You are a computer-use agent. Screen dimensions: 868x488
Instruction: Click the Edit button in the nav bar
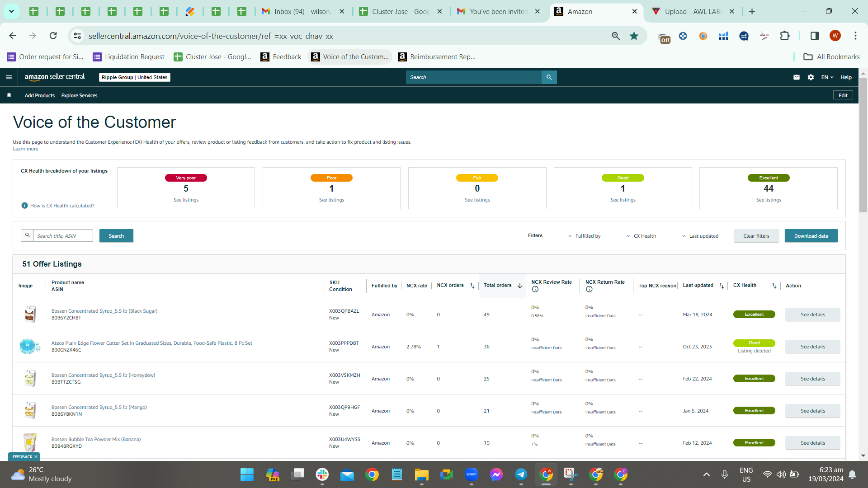click(x=843, y=95)
